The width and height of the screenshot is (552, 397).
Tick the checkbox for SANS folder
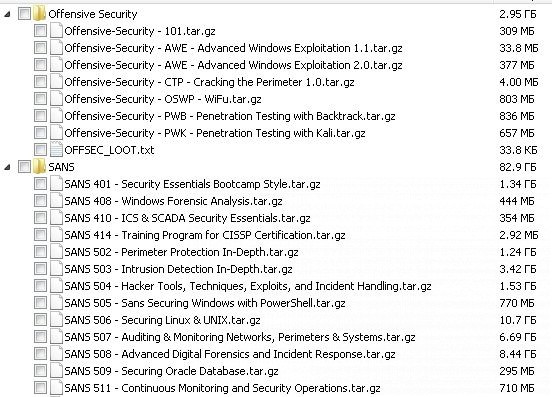[24, 166]
